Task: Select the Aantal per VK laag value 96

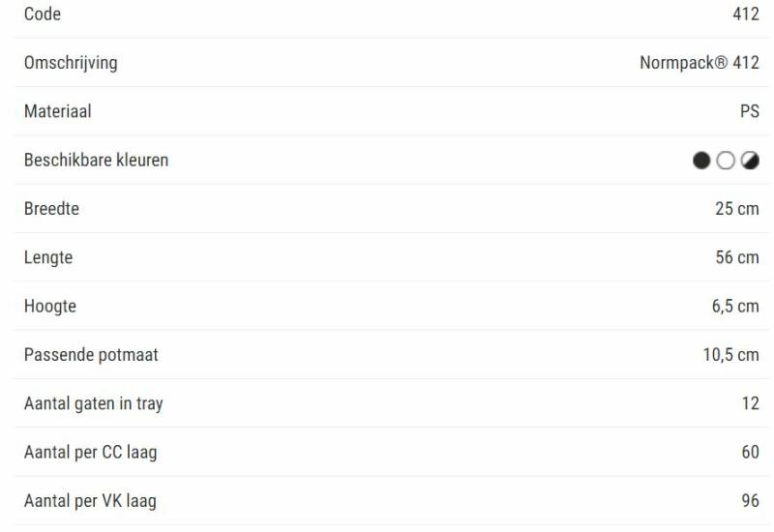Action: [x=750, y=501]
